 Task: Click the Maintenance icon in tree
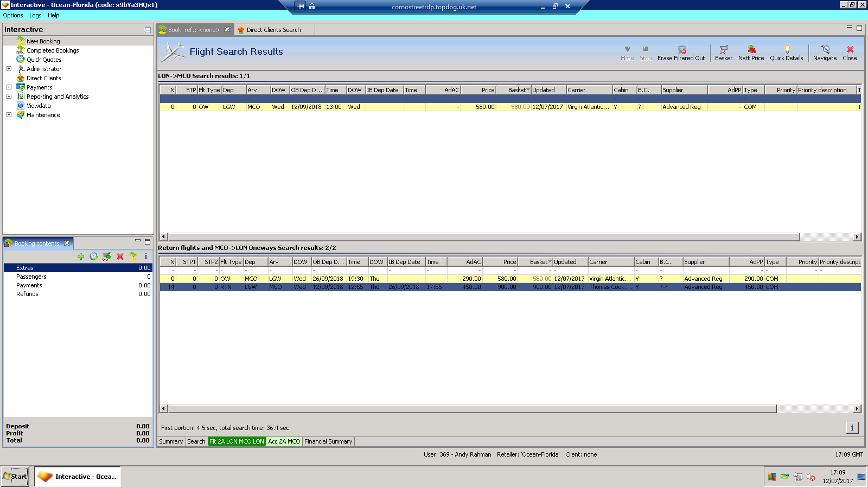pos(21,115)
